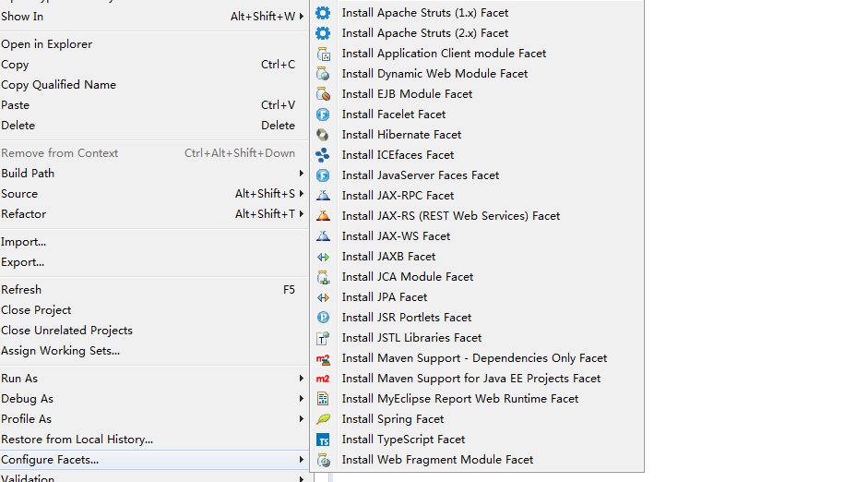Click the Install JSR Portlets Facet label
Image resolution: width=868 pixels, height=482 pixels.
click(406, 318)
